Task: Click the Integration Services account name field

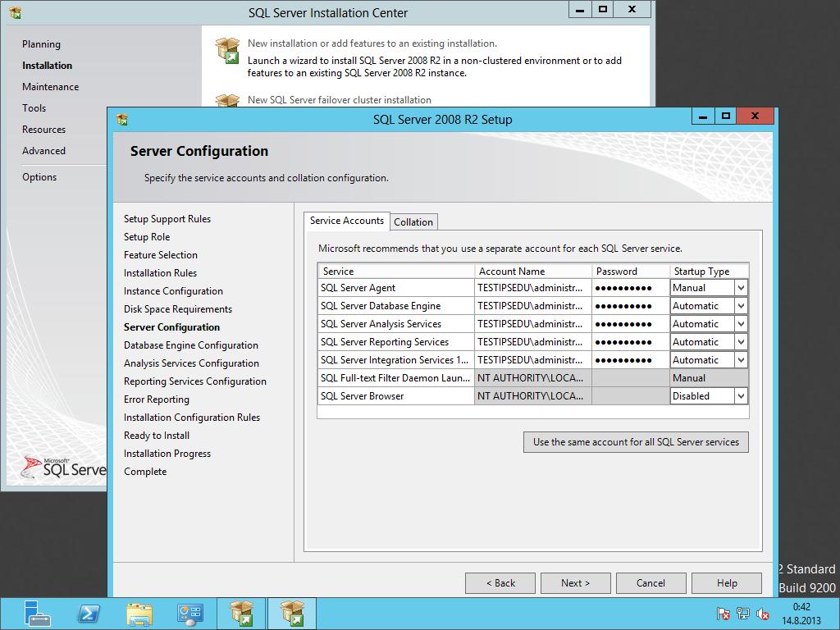Action: point(533,360)
